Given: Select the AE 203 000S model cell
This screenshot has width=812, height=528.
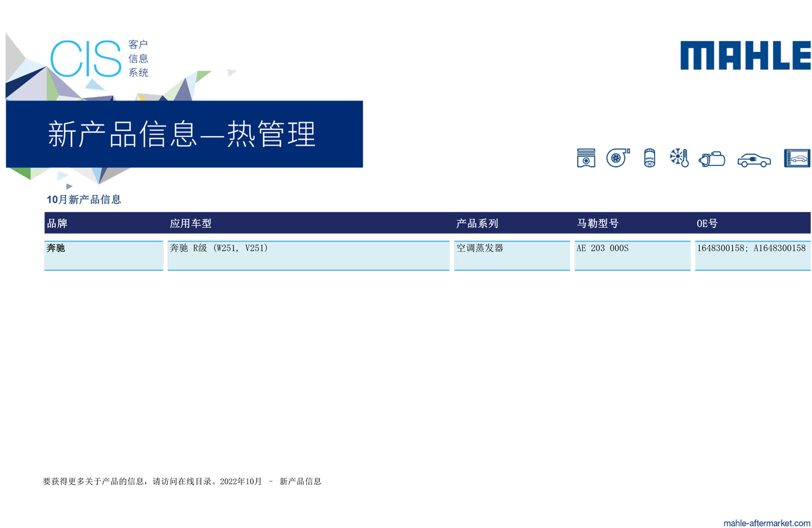Looking at the screenshot, I should click(632, 255).
